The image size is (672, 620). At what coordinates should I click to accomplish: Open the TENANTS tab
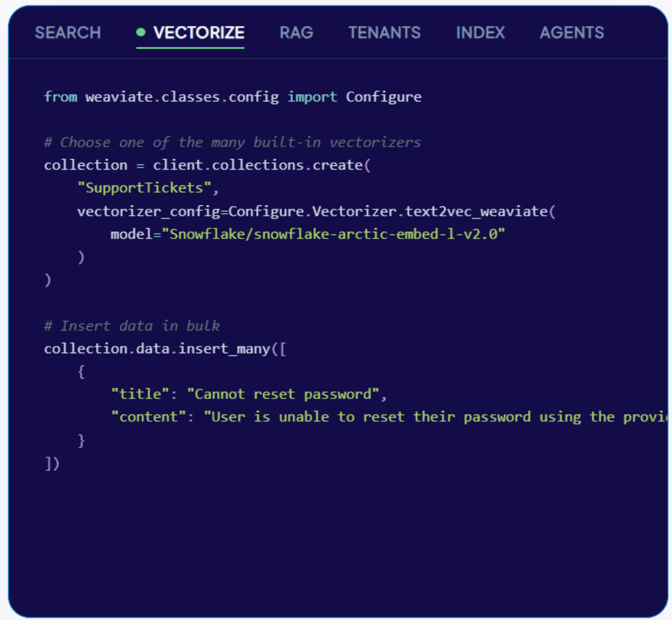pyautogui.click(x=385, y=33)
